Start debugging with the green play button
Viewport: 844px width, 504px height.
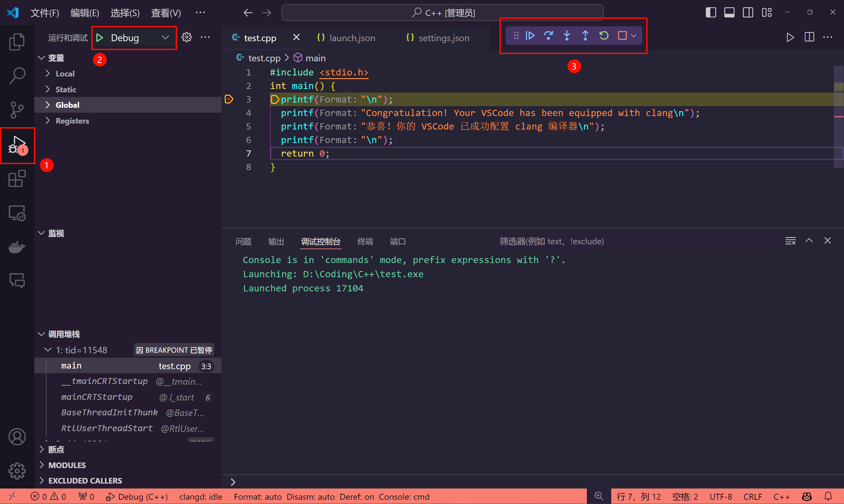click(x=100, y=38)
